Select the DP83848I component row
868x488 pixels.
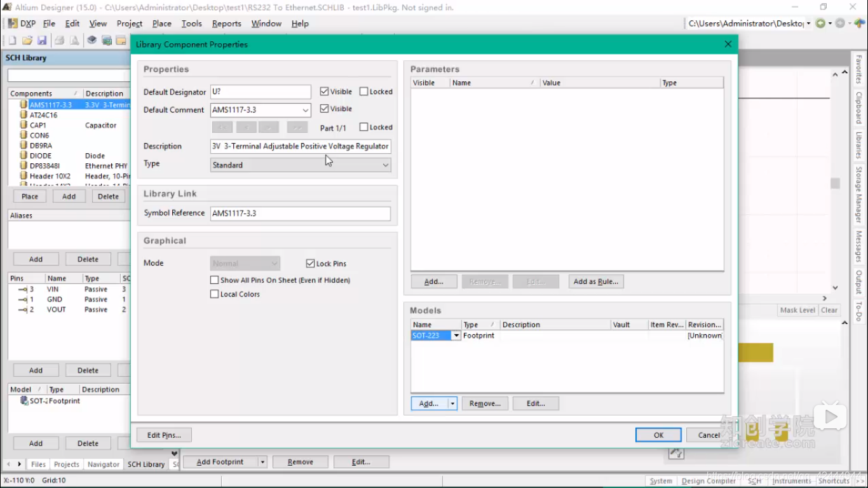coord(70,166)
